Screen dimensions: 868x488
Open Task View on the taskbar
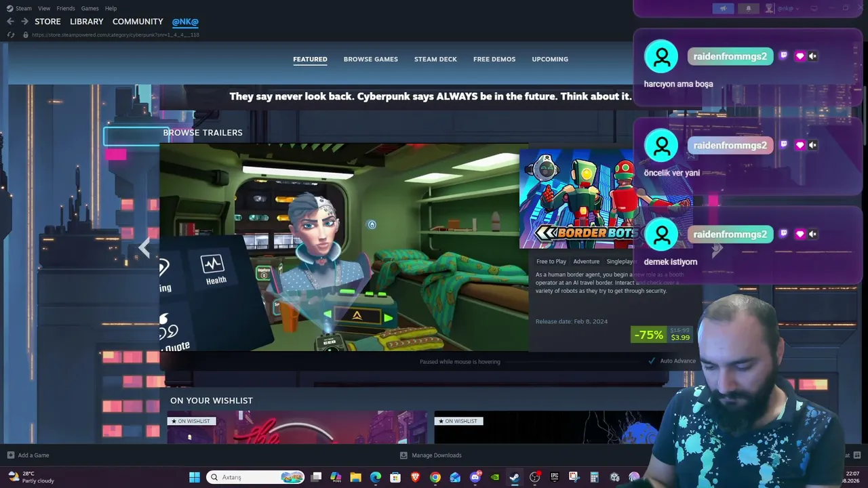coord(316,477)
